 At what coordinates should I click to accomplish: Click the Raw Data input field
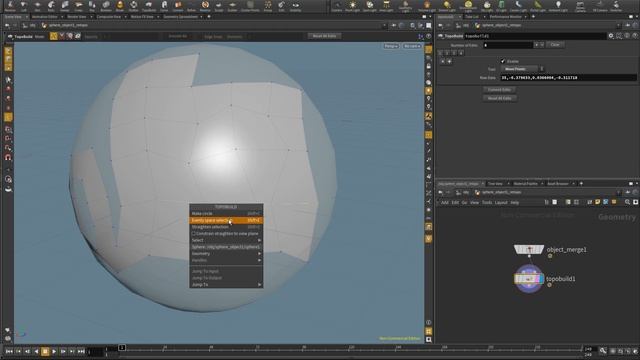point(568,78)
